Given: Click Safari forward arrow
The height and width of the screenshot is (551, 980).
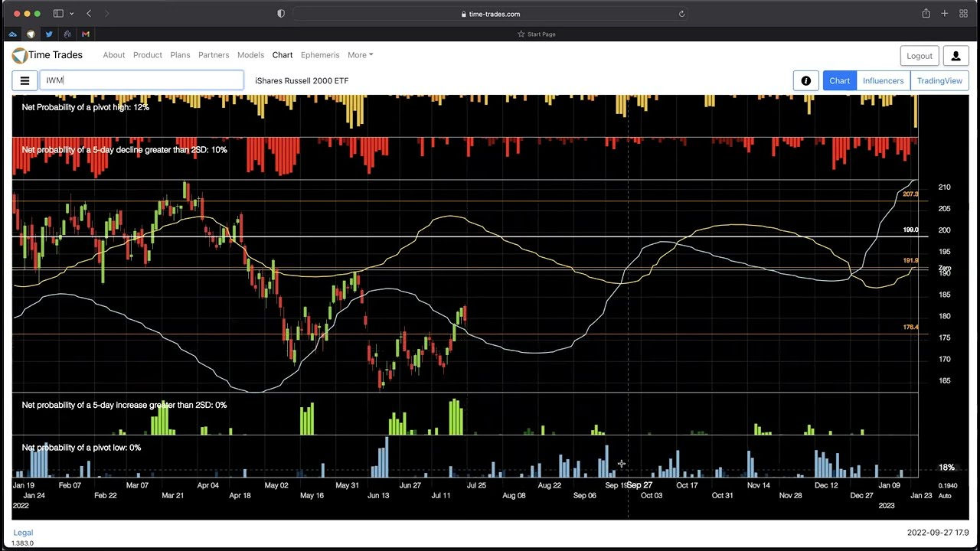Looking at the screenshot, I should (106, 14).
